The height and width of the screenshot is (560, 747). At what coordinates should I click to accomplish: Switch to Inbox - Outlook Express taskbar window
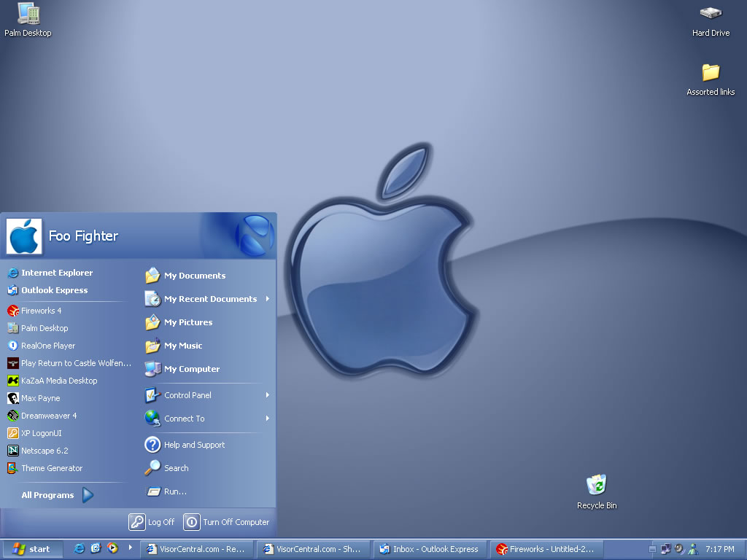pyautogui.click(x=429, y=549)
